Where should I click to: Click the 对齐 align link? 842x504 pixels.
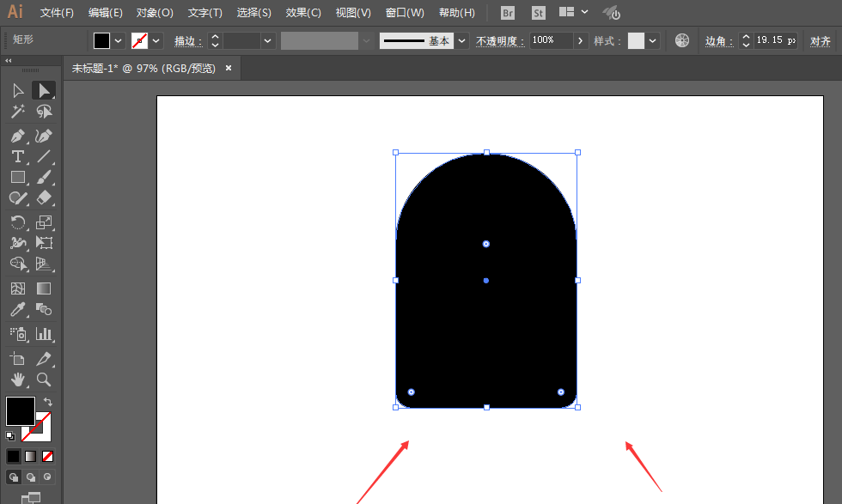(820, 41)
